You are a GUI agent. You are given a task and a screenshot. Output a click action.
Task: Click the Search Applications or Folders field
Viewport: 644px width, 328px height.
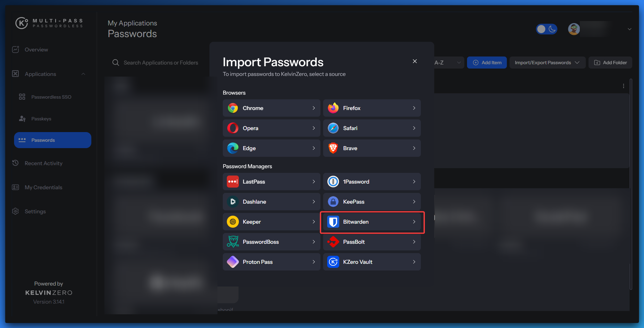[x=161, y=63]
